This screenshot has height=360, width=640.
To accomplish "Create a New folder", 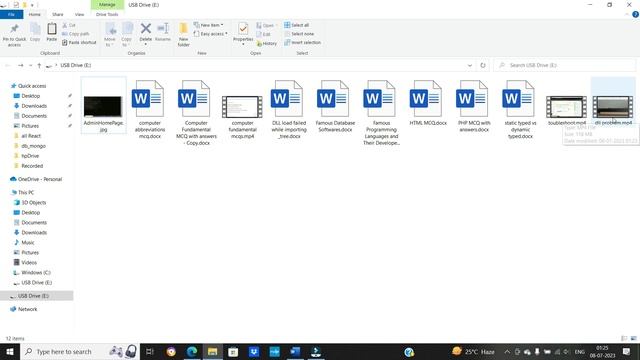I will pyautogui.click(x=184, y=34).
